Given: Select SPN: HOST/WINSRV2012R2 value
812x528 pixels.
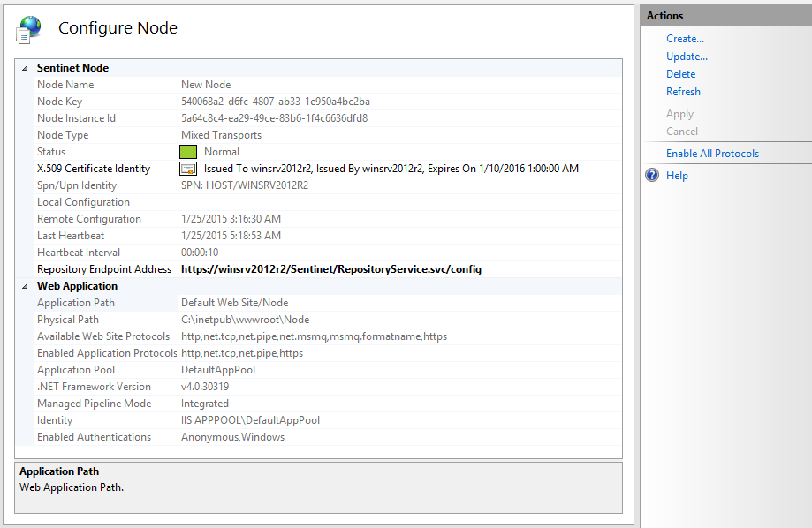Looking at the screenshot, I should click(245, 185).
